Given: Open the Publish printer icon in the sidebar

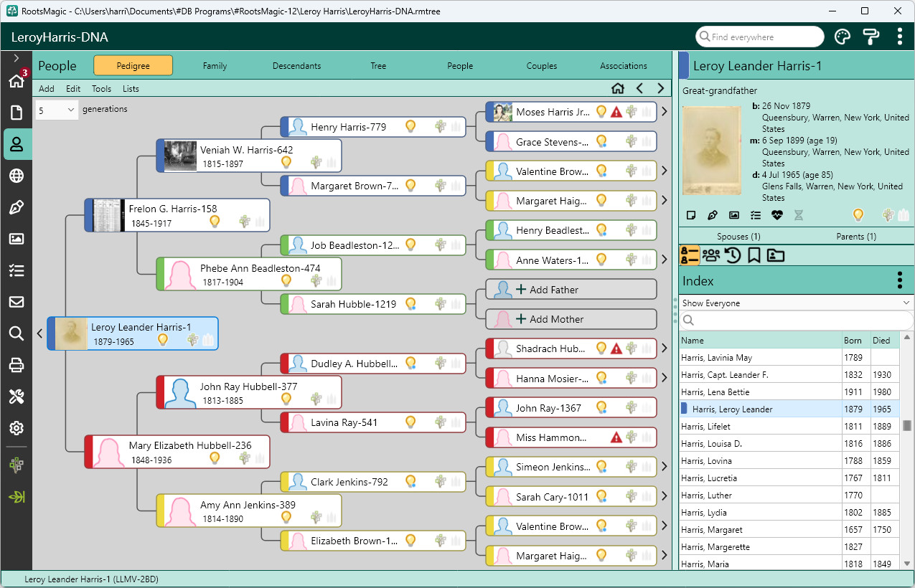Looking at the screenshot, I should tap(17, 365).
